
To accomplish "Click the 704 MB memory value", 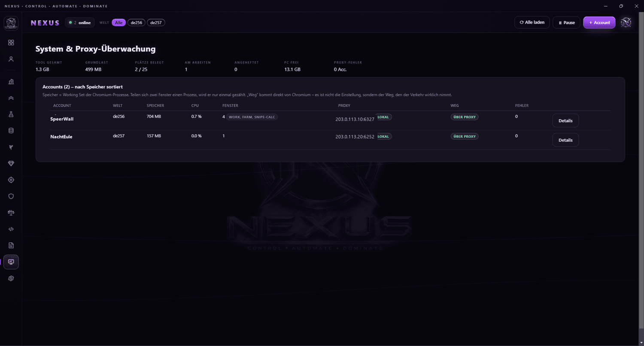I will click(154, 117).
